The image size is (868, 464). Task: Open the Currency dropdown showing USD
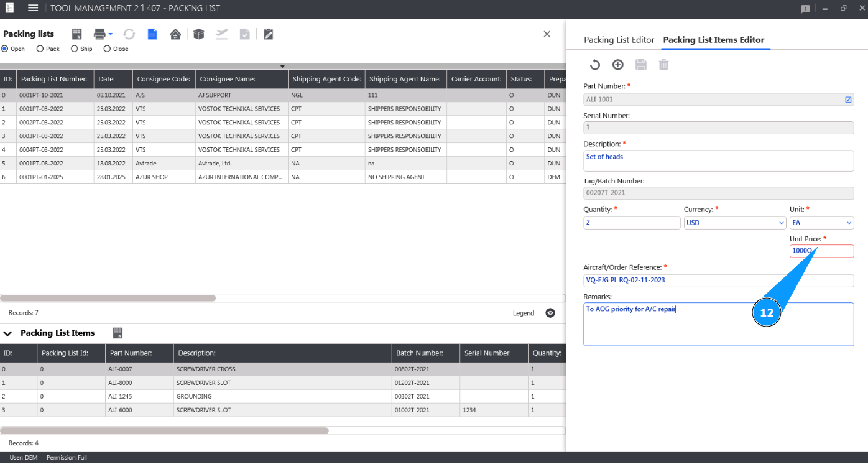734,223
